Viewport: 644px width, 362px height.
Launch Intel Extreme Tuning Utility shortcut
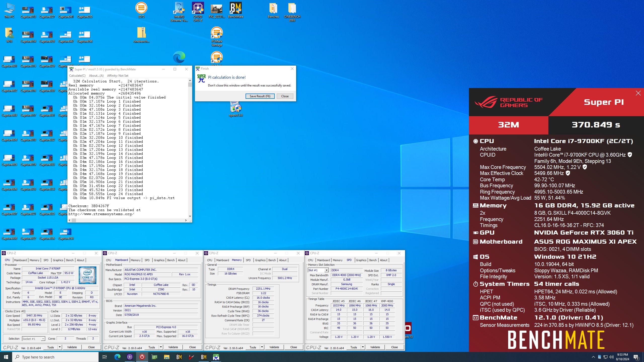click(179, 12)
